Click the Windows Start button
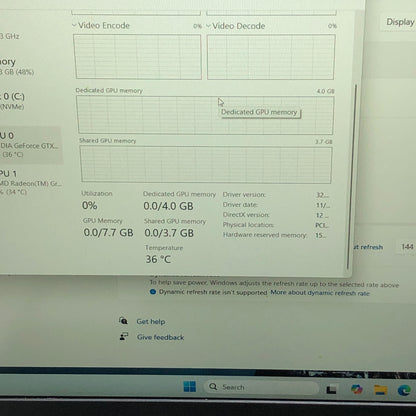The height and width of the screenshot is (416, 416). pos(190,387)
